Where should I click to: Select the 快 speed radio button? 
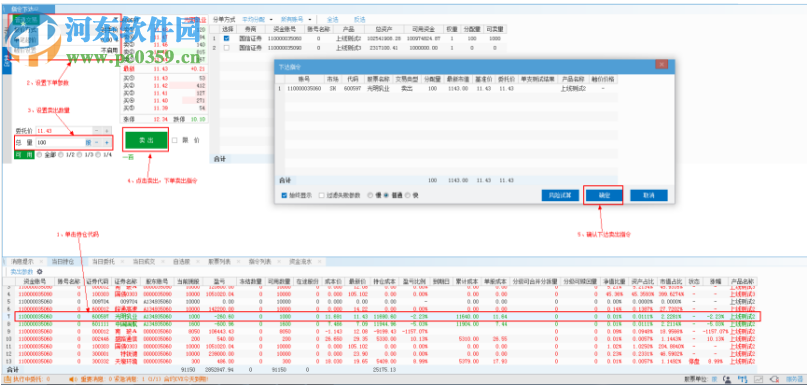[408, 196]
